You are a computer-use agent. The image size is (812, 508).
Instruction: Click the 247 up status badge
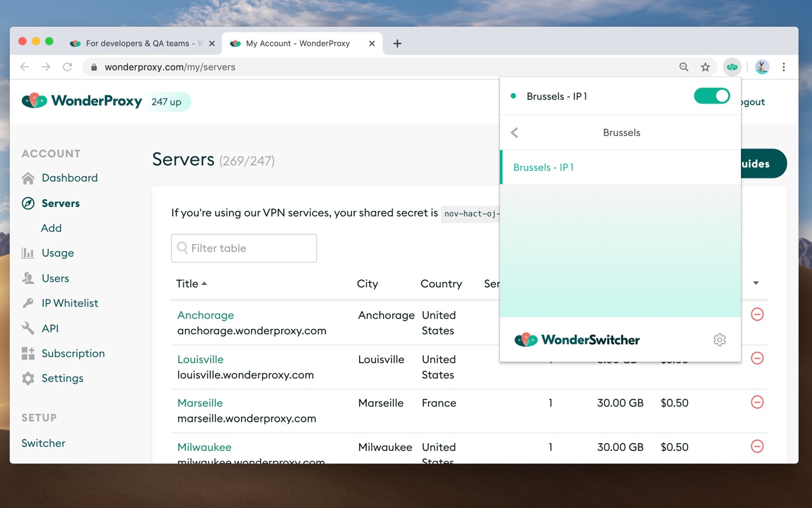pos(167,102)
